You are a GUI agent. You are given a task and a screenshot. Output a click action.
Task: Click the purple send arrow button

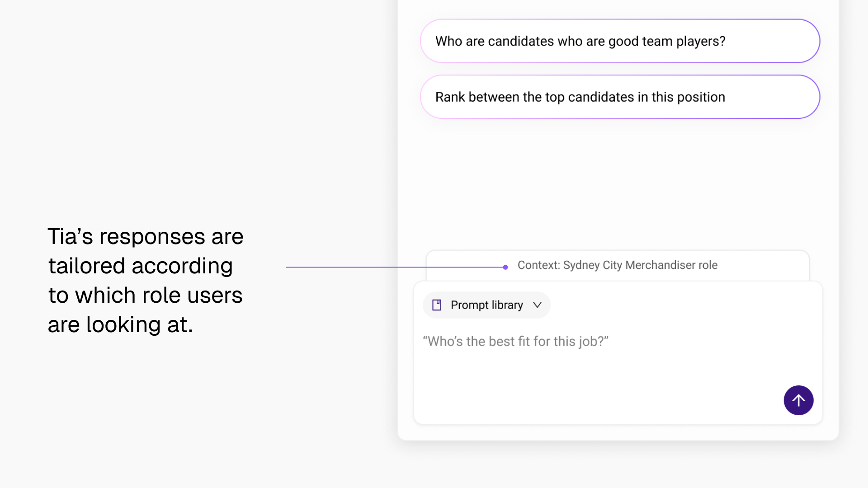pos(798,400)
